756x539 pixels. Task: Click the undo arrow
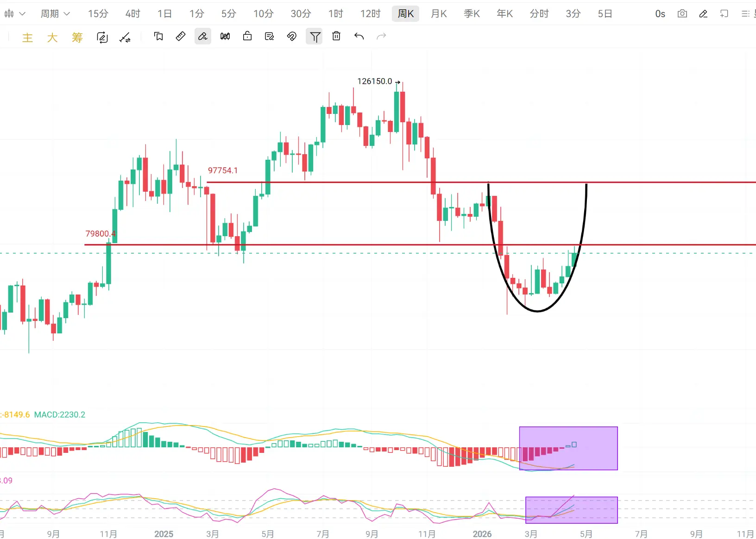359,36
